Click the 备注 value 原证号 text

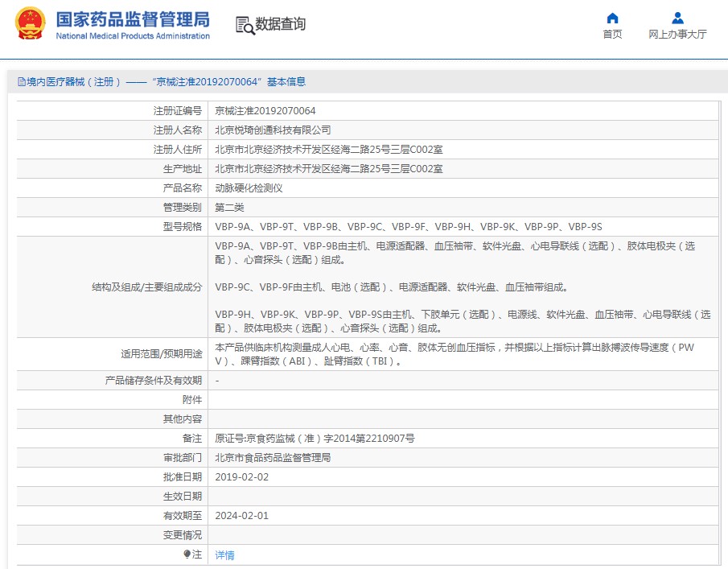click(315, 439)
